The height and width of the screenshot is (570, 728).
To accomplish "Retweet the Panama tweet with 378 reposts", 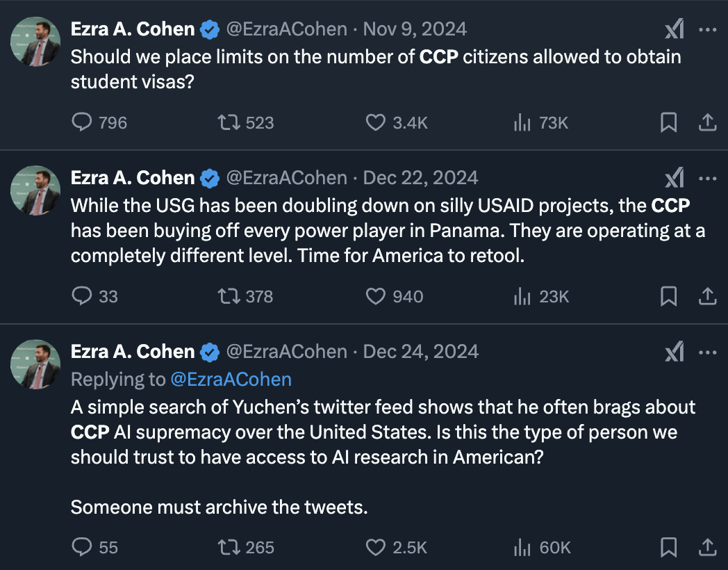I will click(x=229, y=297).
